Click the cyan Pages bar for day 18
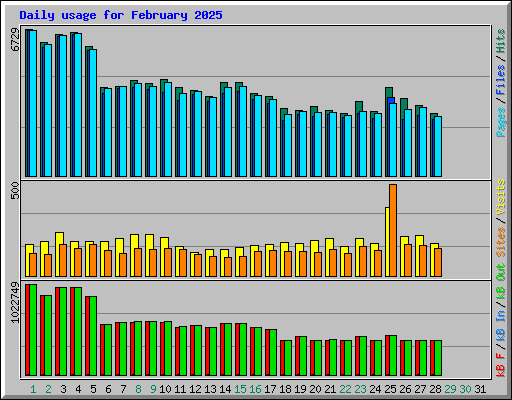This screenshot has width=512, height=400. (x=288, y=145)
